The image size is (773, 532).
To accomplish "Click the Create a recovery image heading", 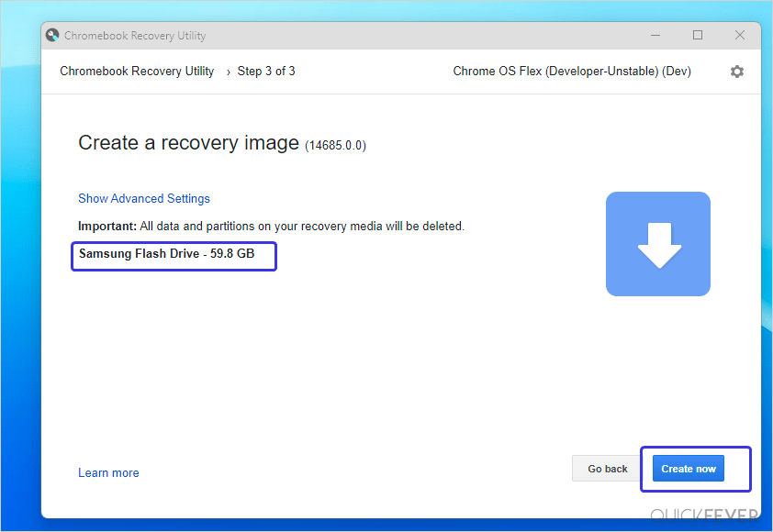I will (x=188, y=143).
